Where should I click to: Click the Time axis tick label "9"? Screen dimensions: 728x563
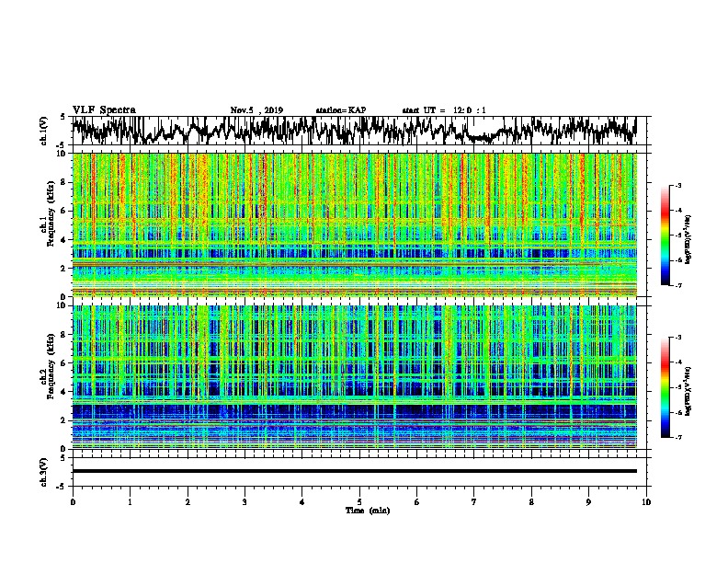pyautogui.click(x=588, y=502)
